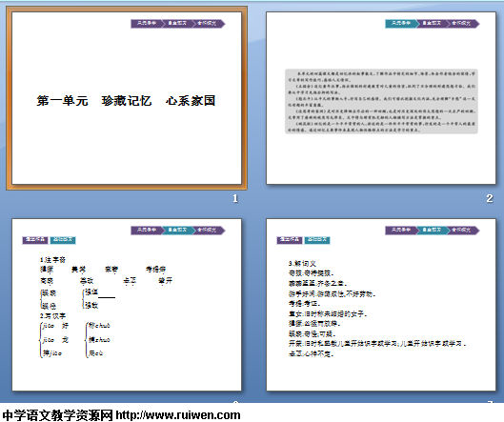Click small teal sub-tab button on slide 4

pyautogui.click(x=317, y=240)
